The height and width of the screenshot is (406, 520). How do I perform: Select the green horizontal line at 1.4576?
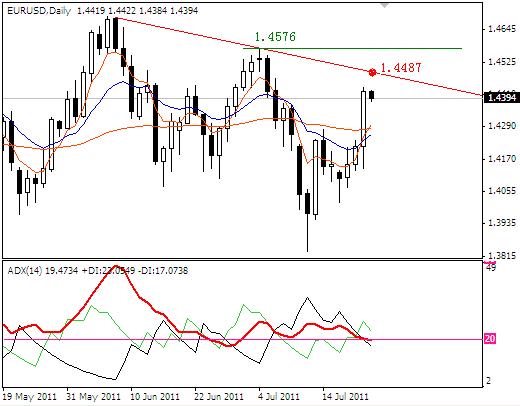(353, 49)
